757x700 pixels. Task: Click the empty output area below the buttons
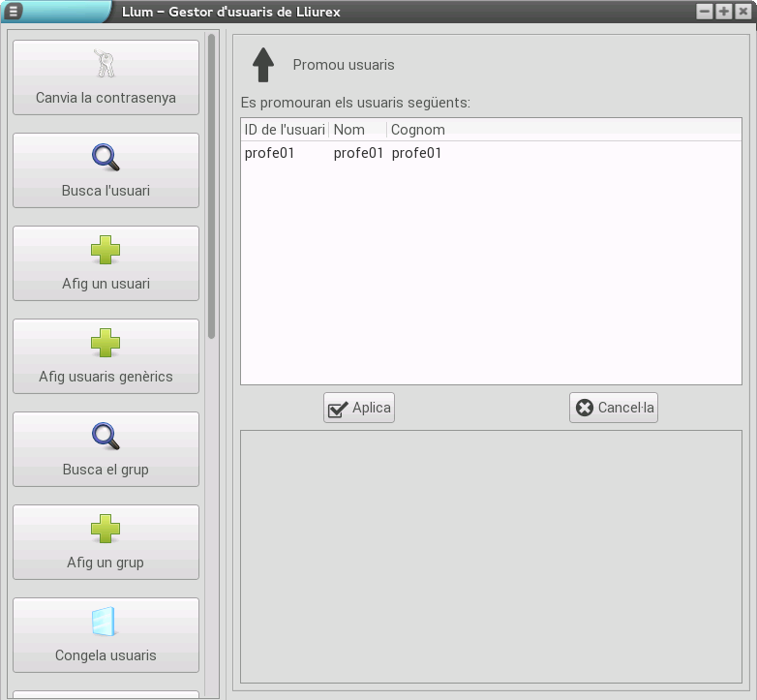[x=491, y=556]
